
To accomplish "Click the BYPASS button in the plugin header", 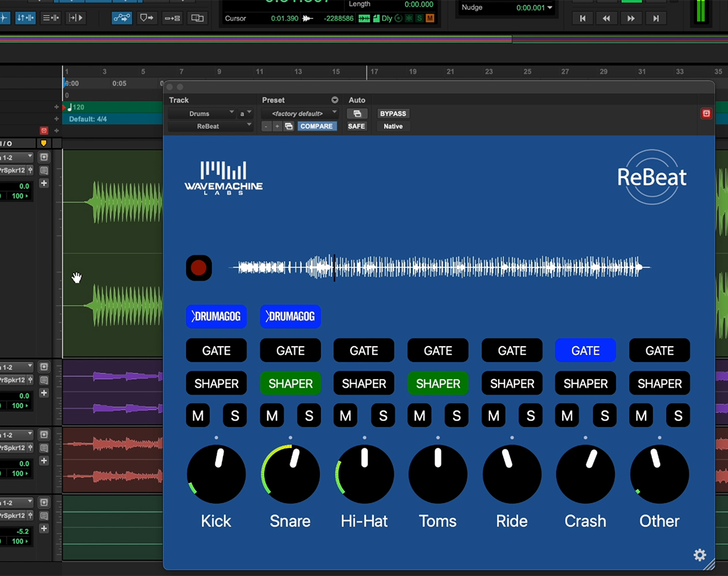I will 393,113.
